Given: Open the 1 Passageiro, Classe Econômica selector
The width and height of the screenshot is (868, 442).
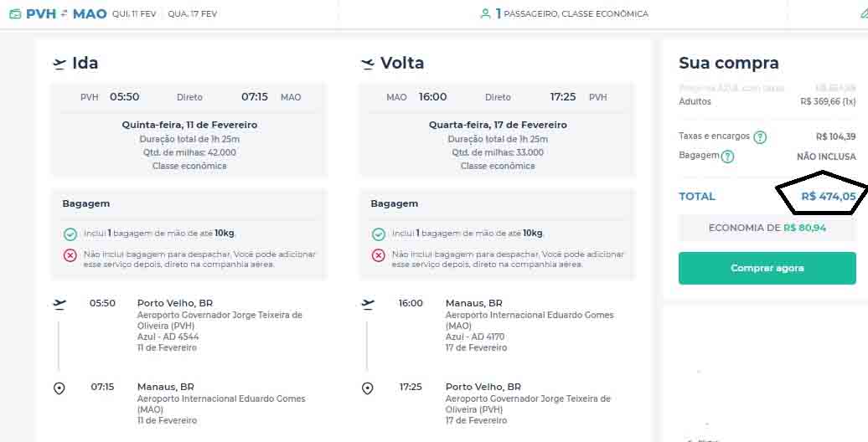Looking at the screenshot, I should [x=570, y=14].
